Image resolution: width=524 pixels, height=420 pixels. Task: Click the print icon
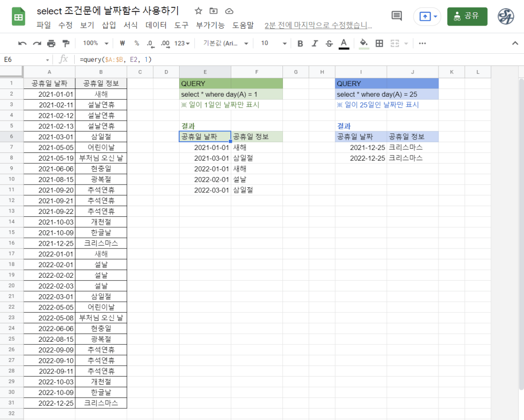coord(51,43)
